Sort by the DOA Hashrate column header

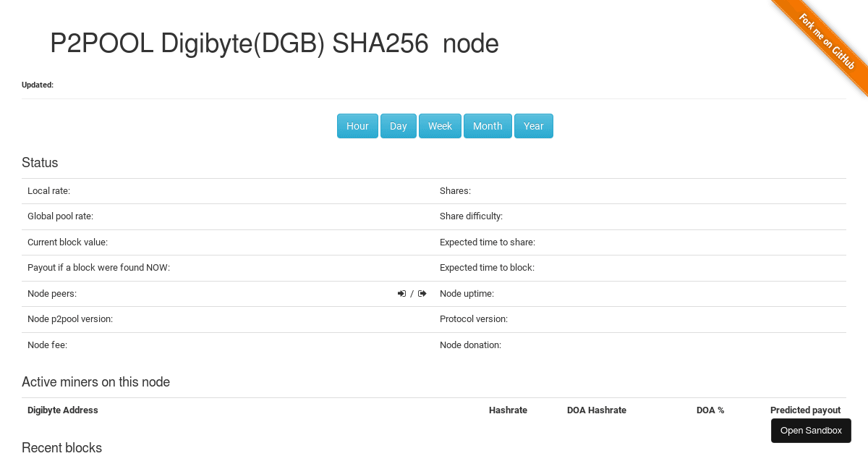(x=597, y=410)
